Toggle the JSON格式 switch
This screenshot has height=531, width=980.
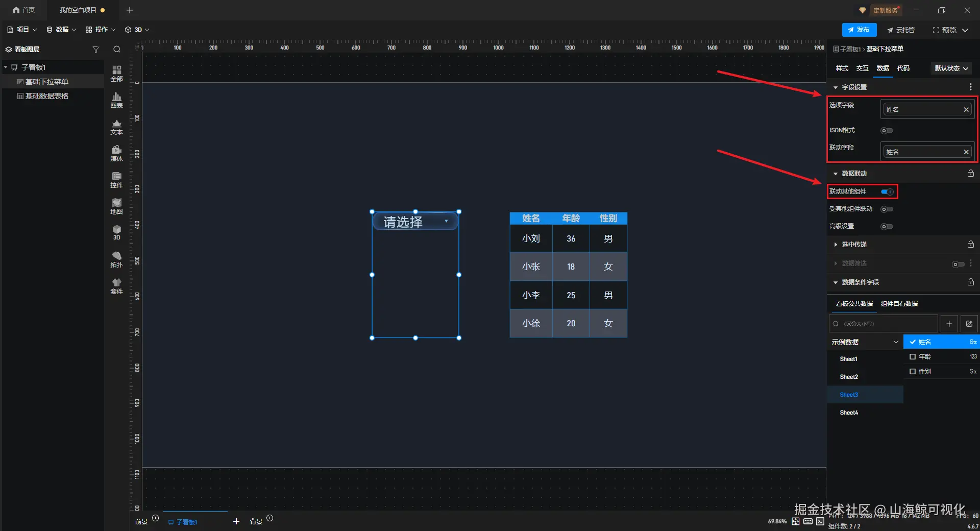click(x=887, y=131)
